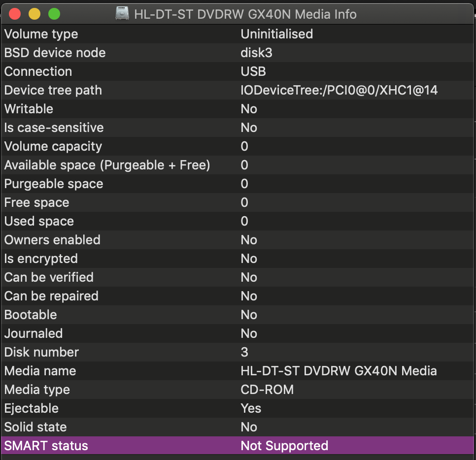Viewport: 476px width, 460px height.
Task: Click the 'No' value for Writable
Action: pyautogui.click(x=249, y=109)
